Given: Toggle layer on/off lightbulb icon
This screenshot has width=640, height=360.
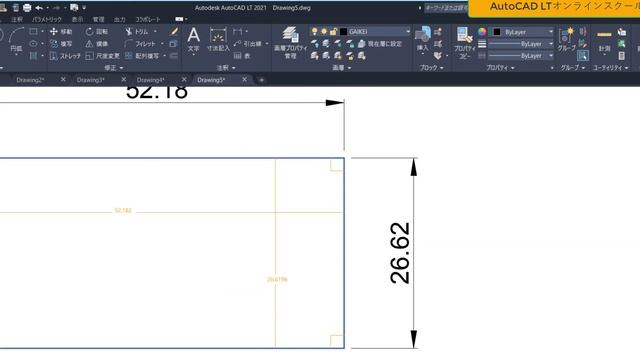Looking at the screenshot, I should click(314, 31).
